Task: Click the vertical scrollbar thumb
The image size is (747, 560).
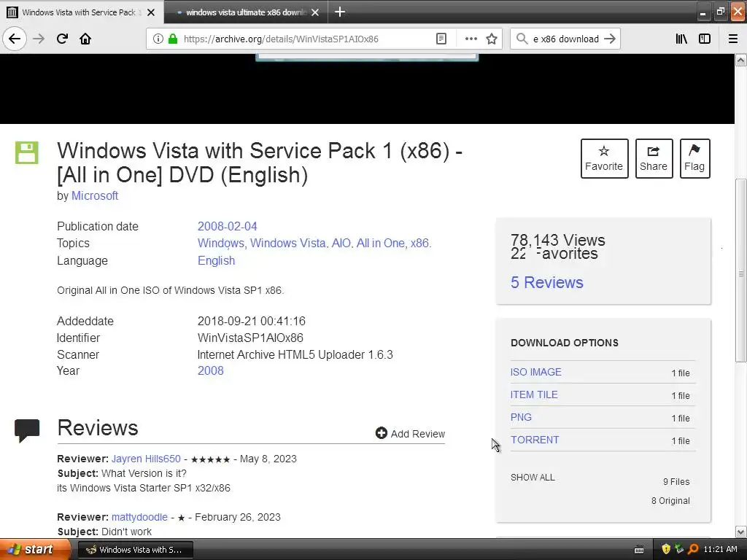Action: [x=740, y=271]
